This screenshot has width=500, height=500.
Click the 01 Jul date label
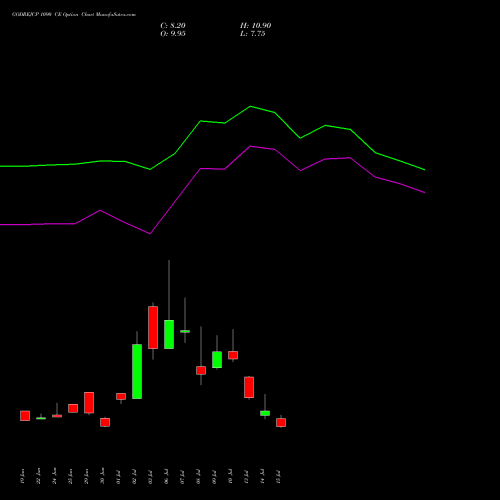click(118, 477)
